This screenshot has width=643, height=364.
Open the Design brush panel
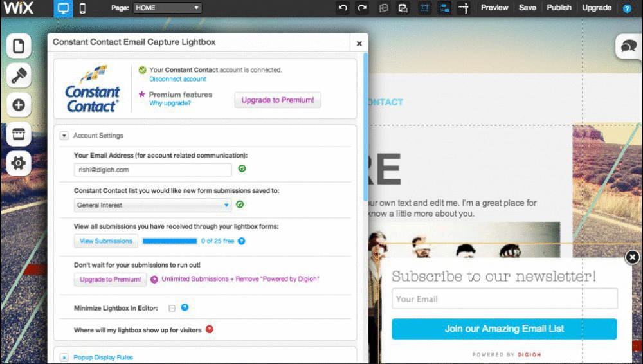pos(19,75)
